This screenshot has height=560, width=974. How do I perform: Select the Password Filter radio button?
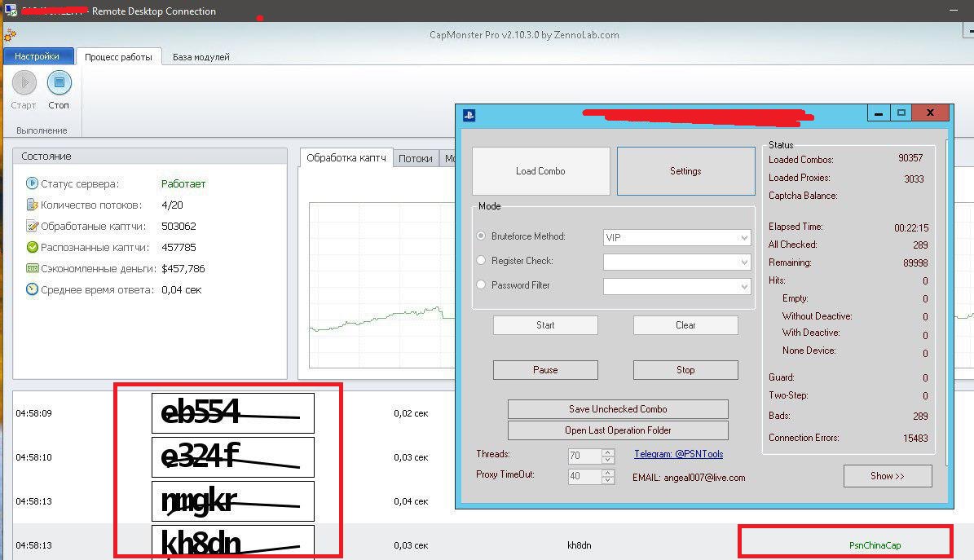pos(481,284)
